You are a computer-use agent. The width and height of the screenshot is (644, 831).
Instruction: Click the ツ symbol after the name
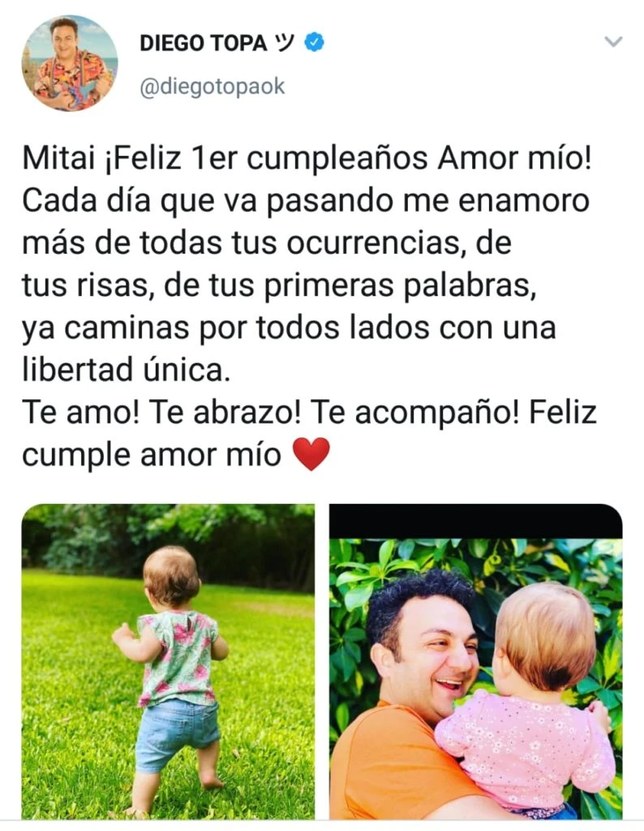(x=285, y=42)
